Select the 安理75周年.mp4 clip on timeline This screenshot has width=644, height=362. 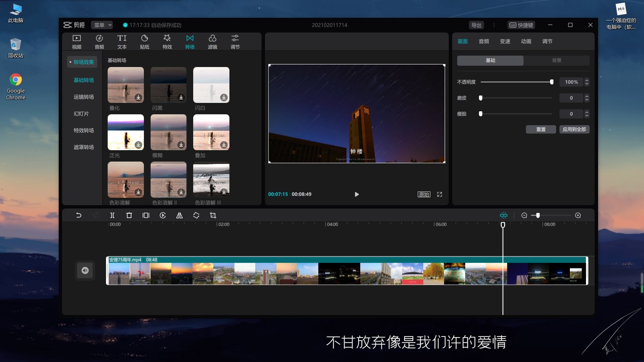[x=347, y=271]
